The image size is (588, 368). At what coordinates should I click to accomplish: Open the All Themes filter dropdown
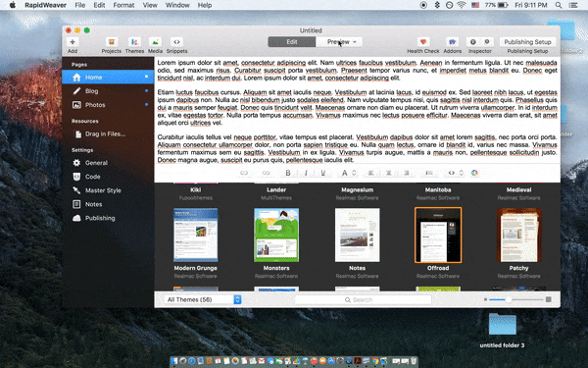203,299
